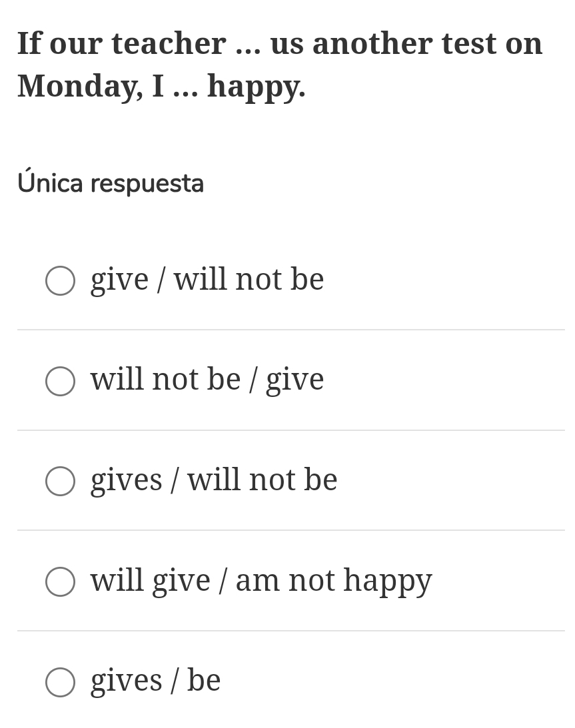The image size is (575, 728).
Task: Click the divider above 'gives / be'
Action: pyautogui.click(x=290, y=631)
